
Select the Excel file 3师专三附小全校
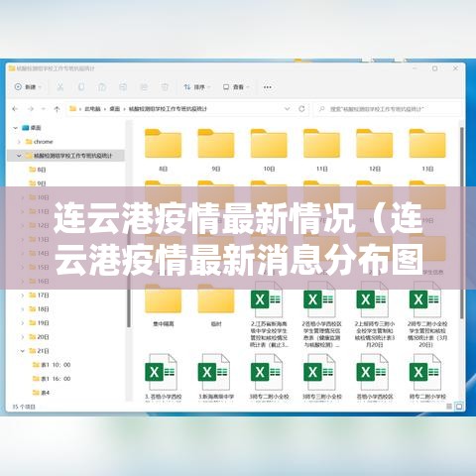coord(321,377)
